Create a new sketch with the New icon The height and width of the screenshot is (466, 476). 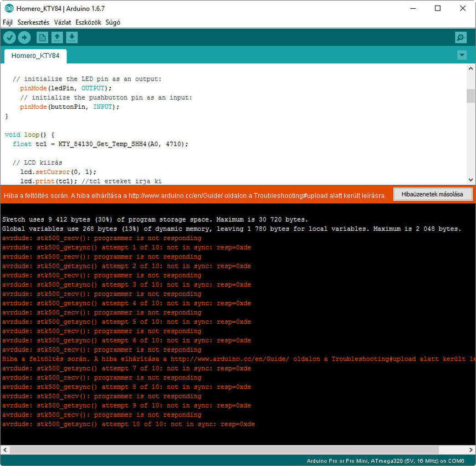pyautogui.click(x=42, y=38)
